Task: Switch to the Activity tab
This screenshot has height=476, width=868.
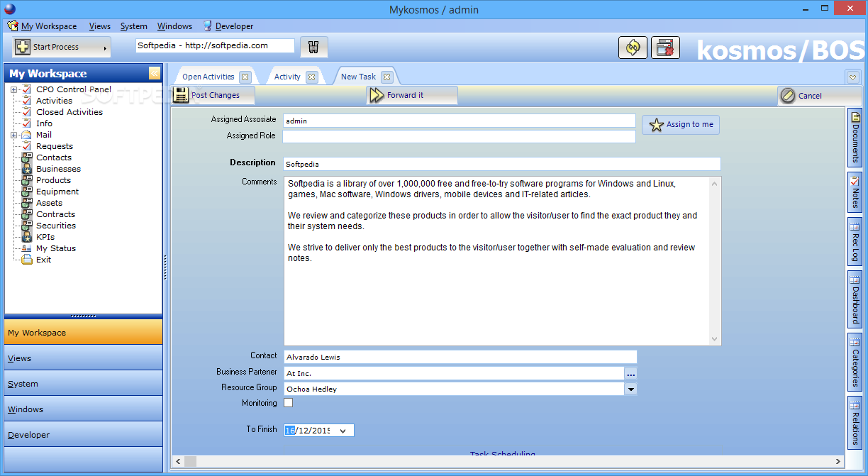Action: (x=287, y=77)
